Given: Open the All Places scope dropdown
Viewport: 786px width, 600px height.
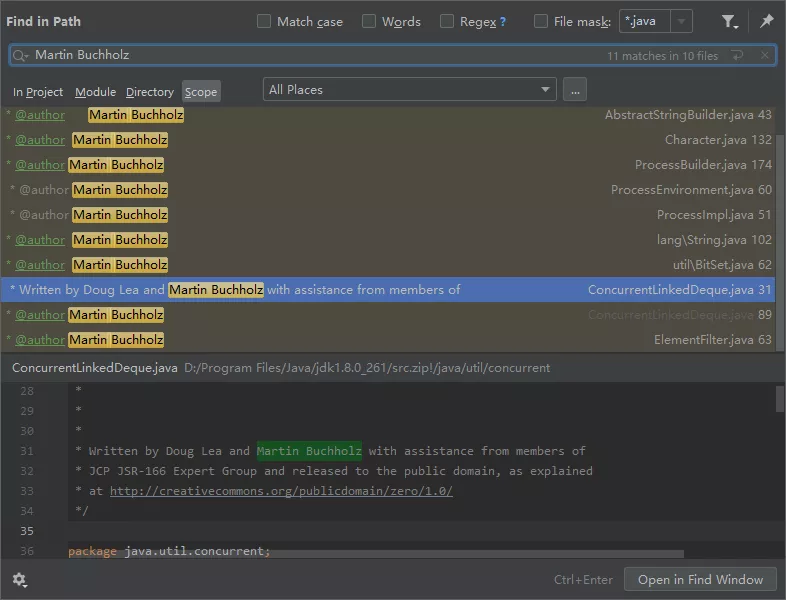Looking at the screenshot, I should click(x=410, y=89).
